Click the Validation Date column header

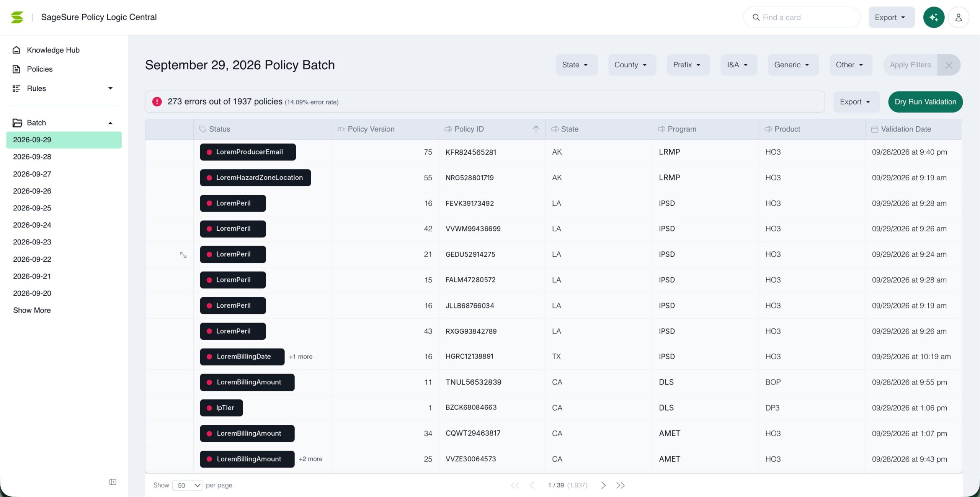913,129
